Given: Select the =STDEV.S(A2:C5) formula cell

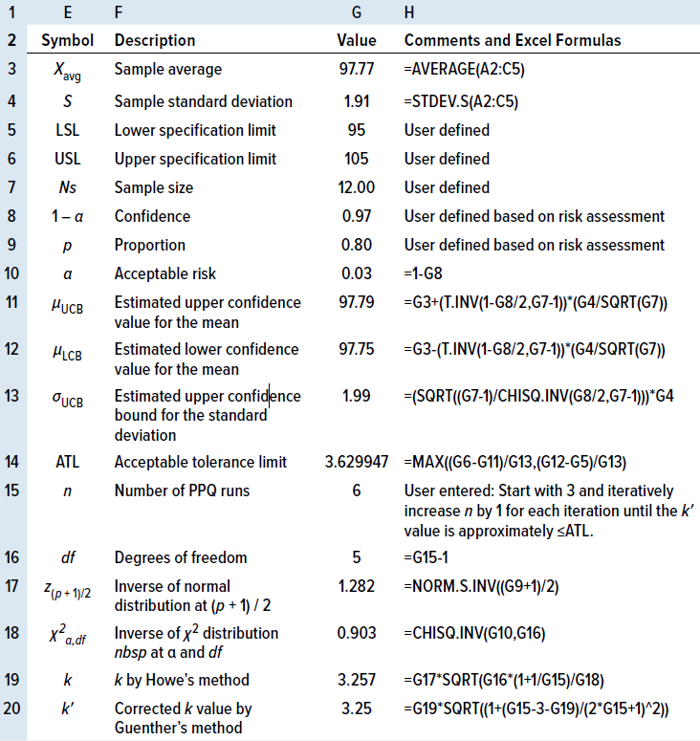Looking at the screenshot, I should pos(464,99).
